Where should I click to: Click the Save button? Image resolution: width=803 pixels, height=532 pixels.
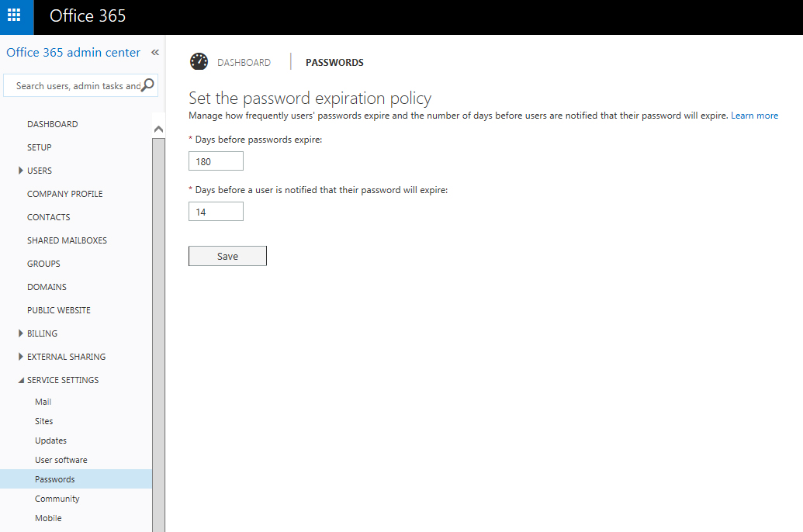tap(227, 255)
